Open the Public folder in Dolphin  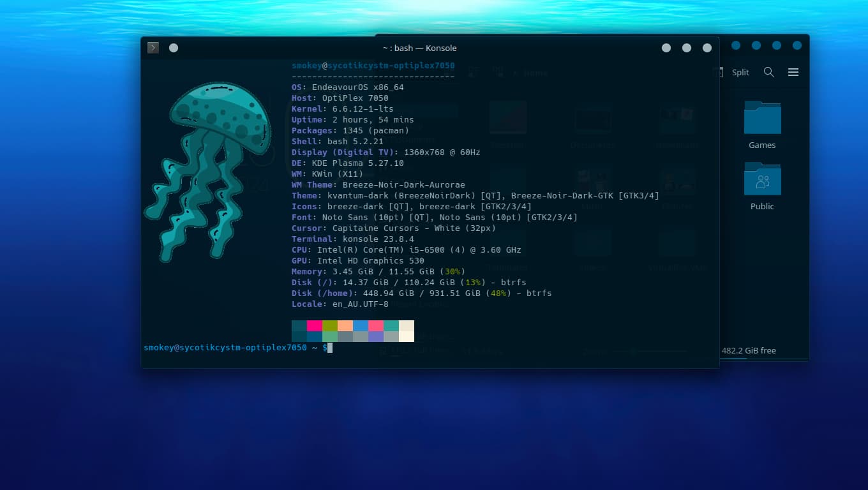pyautogui.click(x=762, y=186)
